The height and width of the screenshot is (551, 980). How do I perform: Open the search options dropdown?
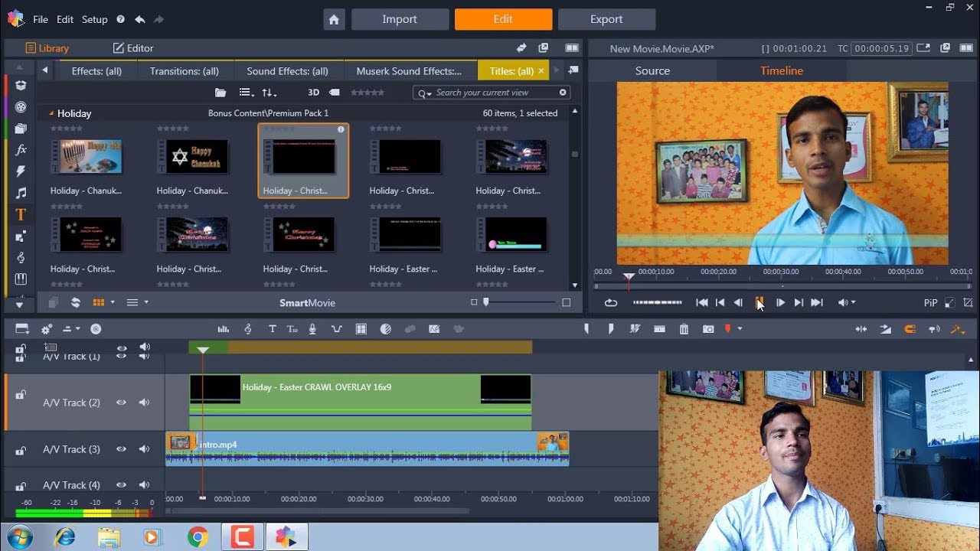pos(424,93)
